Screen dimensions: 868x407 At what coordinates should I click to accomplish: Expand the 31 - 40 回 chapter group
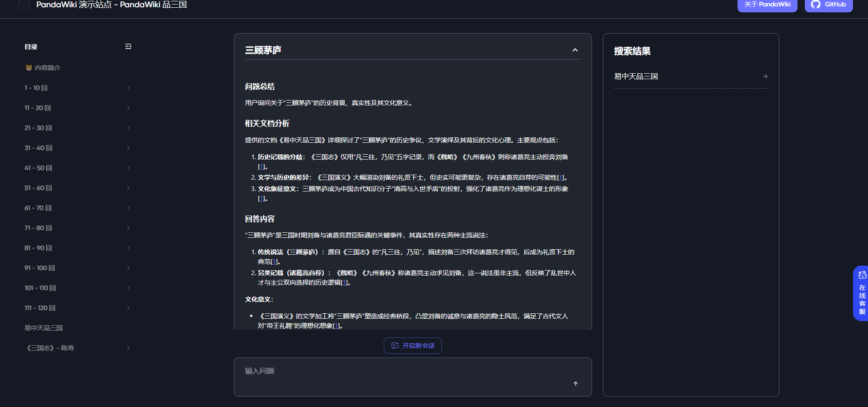coord(128,148)
